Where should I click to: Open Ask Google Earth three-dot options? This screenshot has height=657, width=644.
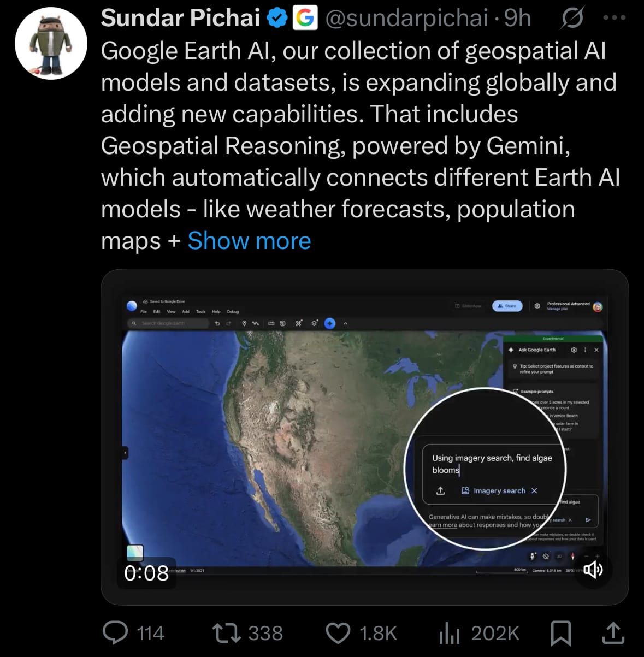pyautogui.click(x=585, y=350)
